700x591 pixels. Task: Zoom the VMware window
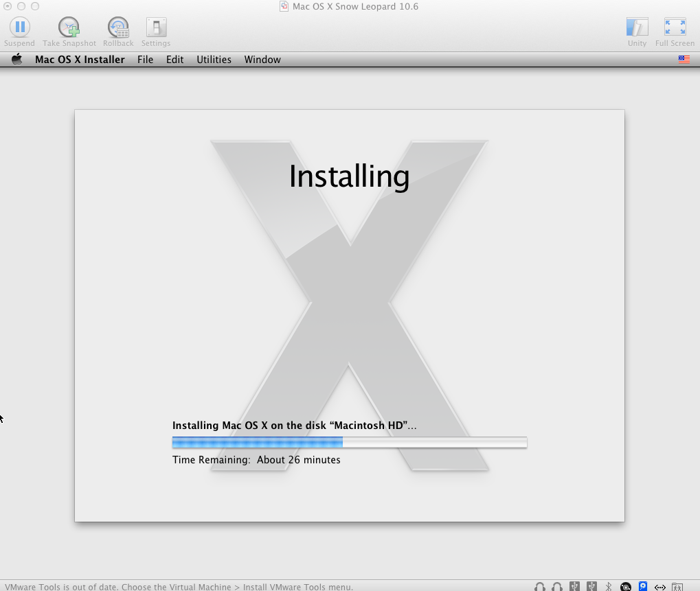[x=35, y=6]
